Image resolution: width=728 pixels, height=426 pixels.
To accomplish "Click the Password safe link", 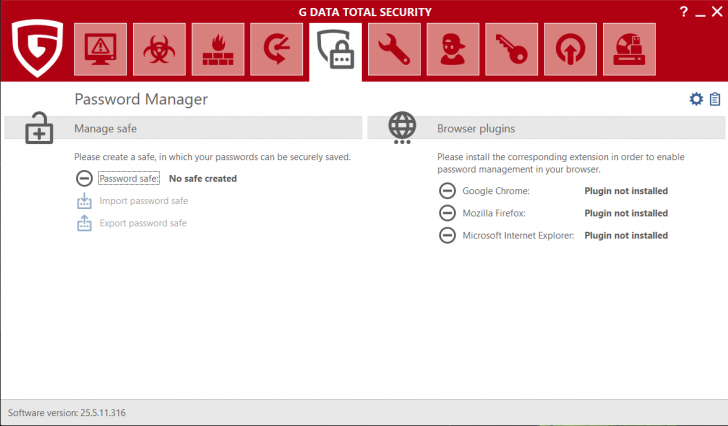I will click(x=129, y=178).
